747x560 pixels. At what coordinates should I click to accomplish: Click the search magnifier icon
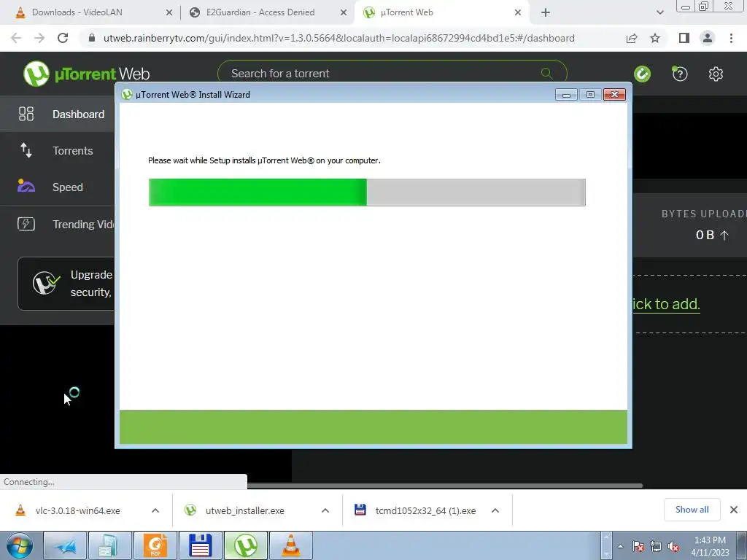click(x=547, y=74)
